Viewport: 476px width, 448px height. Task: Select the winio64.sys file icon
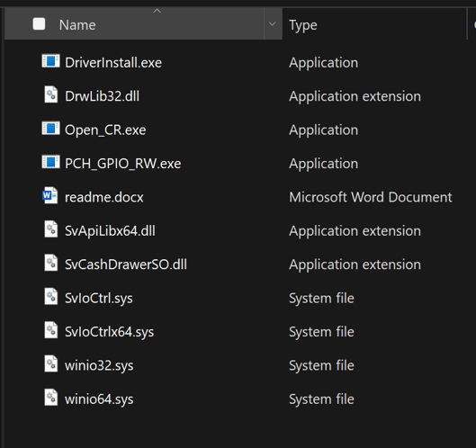50,398
